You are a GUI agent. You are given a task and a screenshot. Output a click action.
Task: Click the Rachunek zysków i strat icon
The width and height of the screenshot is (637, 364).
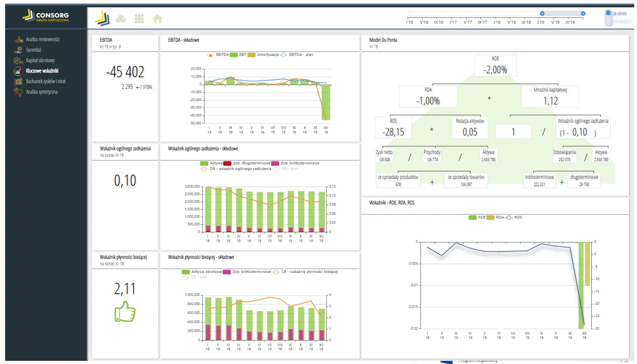coord(18,81)
